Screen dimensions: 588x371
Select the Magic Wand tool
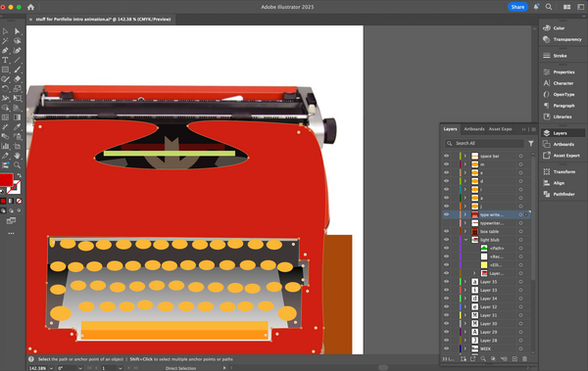click(x=5, y=41)
